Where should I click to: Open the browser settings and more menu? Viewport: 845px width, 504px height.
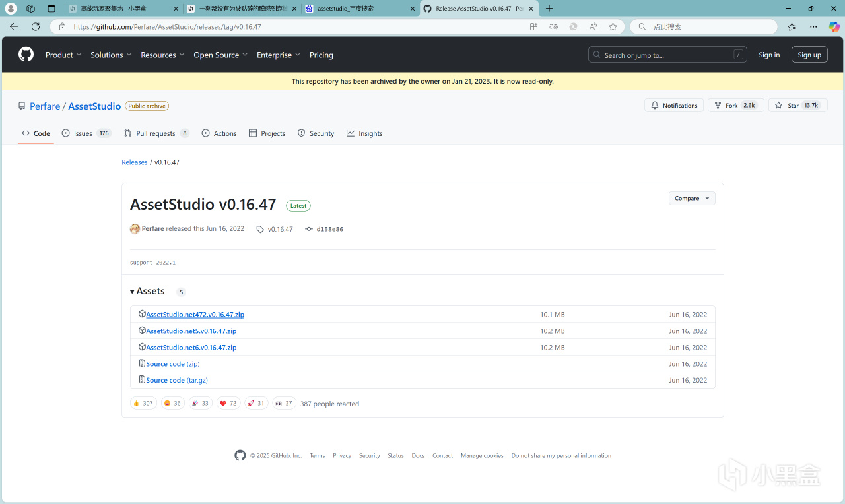coord(813,27)
